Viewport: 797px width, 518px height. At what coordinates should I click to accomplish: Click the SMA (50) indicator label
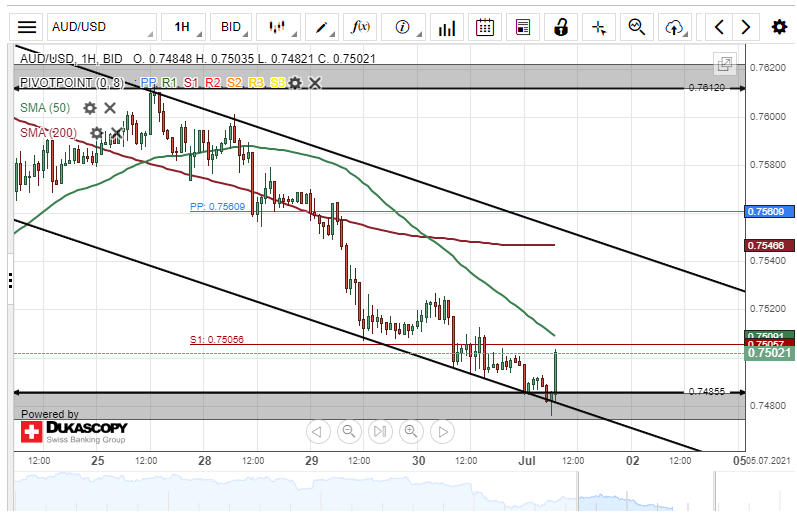45,108
